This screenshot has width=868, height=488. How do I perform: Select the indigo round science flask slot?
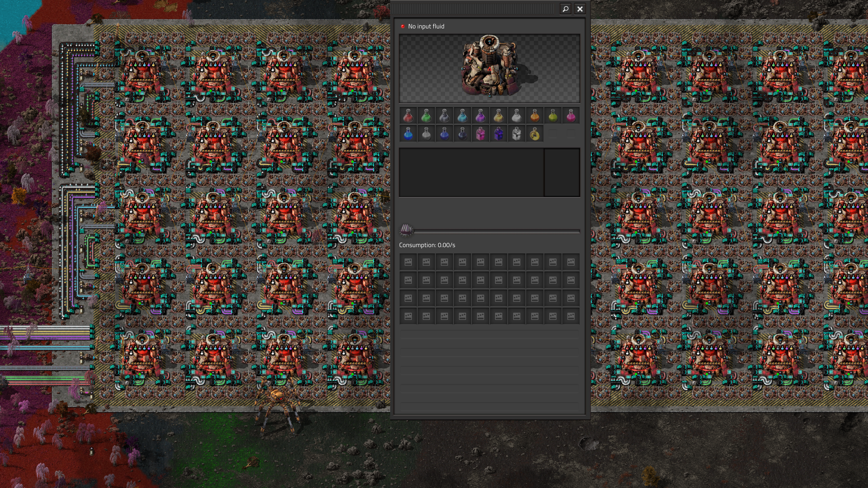point(444,134)
